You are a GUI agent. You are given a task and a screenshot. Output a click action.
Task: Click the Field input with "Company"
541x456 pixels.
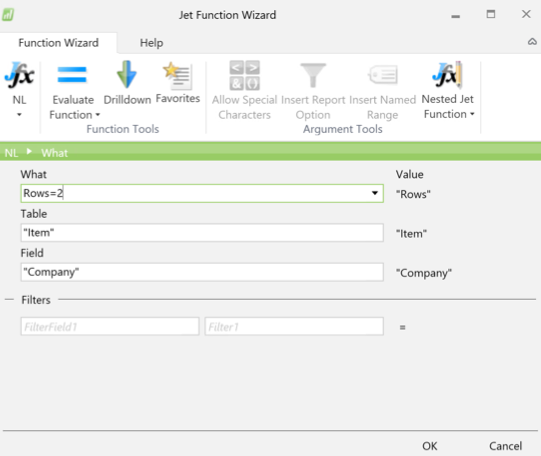202,272
